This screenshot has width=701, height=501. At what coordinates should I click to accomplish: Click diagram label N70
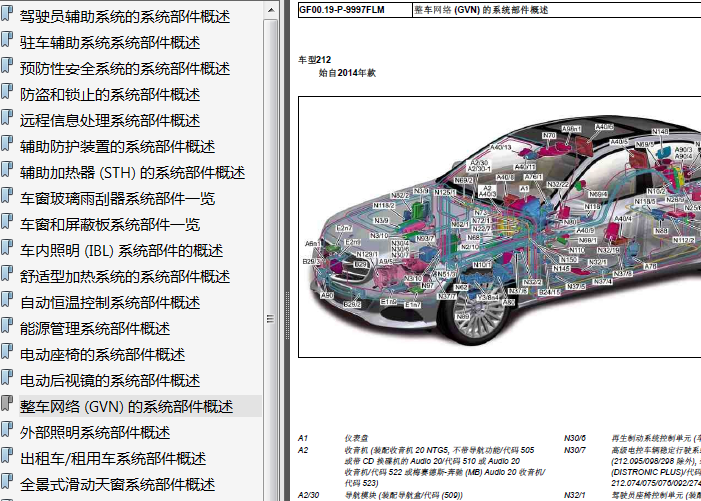tap(549, 135)
